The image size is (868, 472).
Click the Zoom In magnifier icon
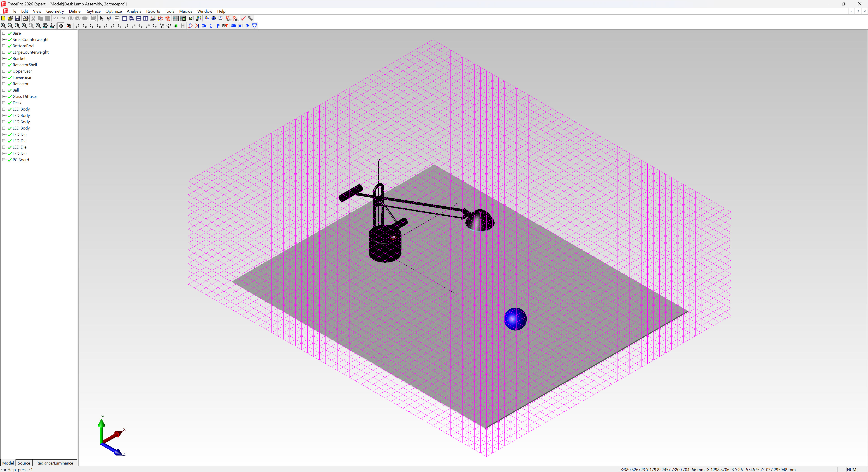(3, 26)
